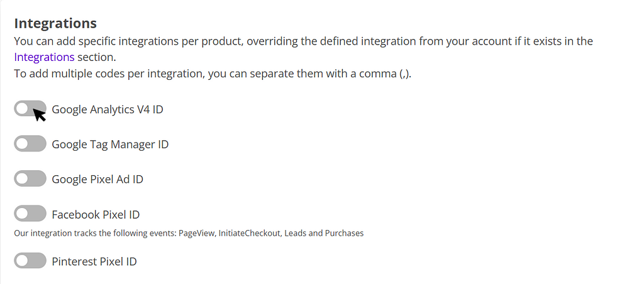Click the 'You can add specific integrations' sentence
The height and width of the screenshot is (284, 644).
[x=302, y=41]
